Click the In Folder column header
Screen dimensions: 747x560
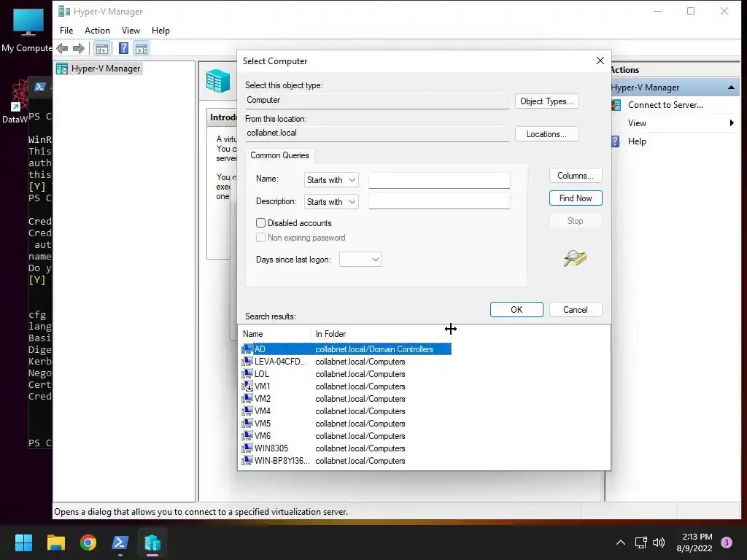[x=379, y=334]
